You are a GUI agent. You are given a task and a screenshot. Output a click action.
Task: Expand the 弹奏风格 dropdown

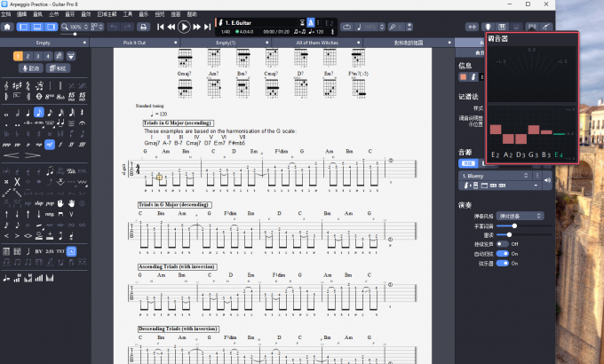coord(520,215)
